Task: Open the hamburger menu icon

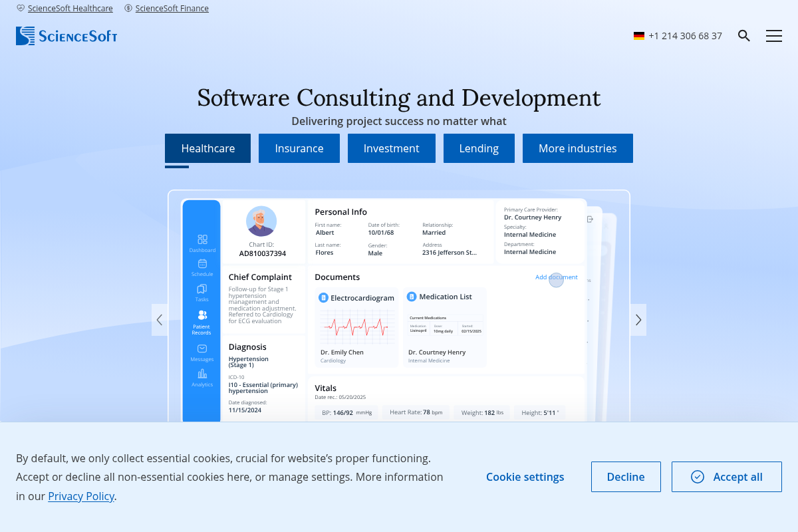Action: [773, 36]
